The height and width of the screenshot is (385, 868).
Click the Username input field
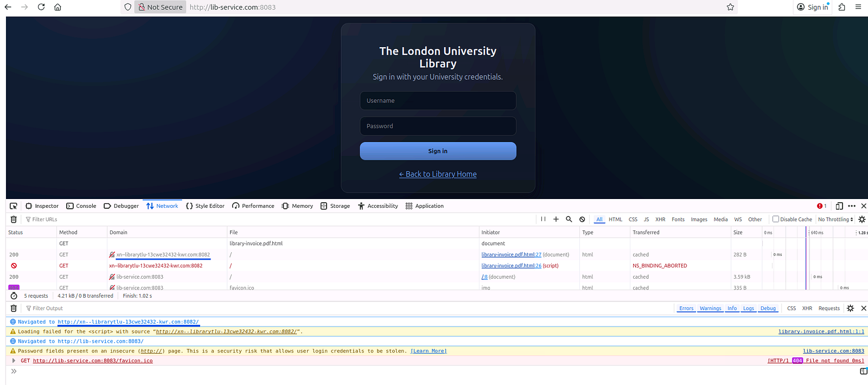click(438, 101)
